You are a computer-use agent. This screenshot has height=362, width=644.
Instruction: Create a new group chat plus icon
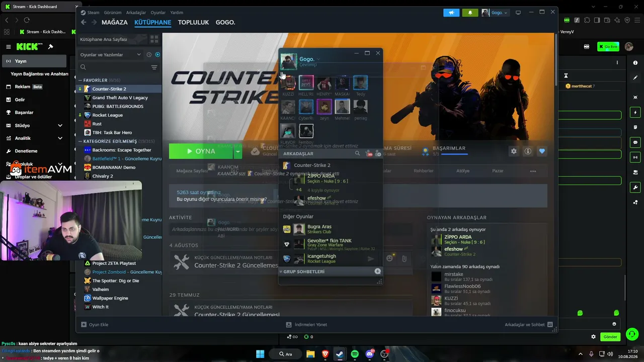[378, 271]
